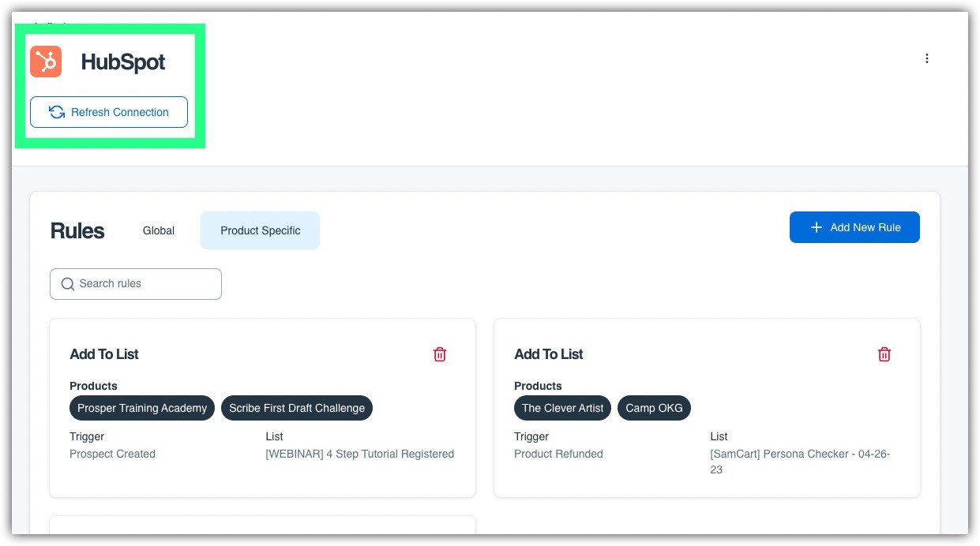Screen dimensions: 980x546
Task: Delete the Prosper Training Academy rule
Action: (440, 354)
